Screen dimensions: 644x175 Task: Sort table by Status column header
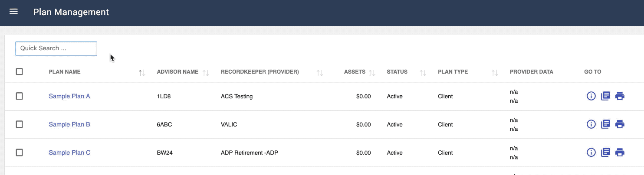click(x=397, y=72)
